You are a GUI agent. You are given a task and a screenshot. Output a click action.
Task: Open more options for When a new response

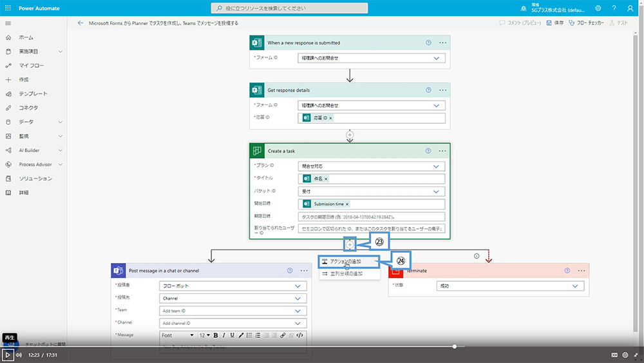click(x=442, y=43)
